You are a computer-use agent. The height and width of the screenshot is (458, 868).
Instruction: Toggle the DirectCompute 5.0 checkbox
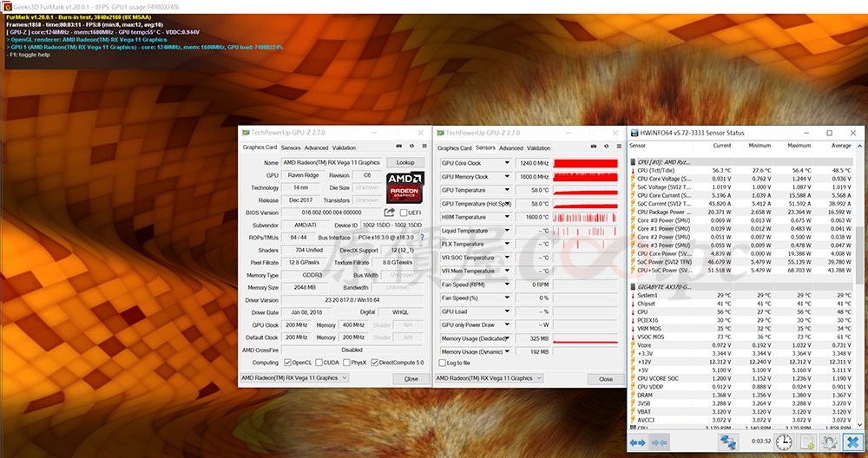coord(375,363)
